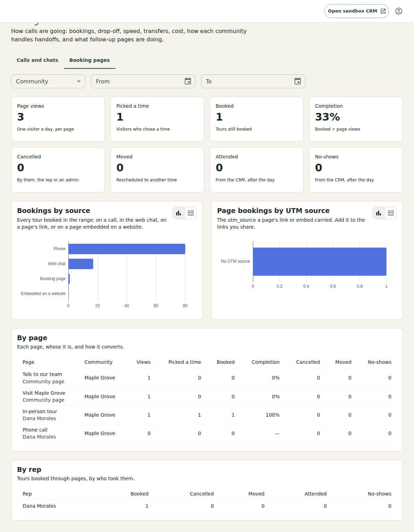This screenshot has width=414, height=532.
Task: Click the 'Visit Maple Grove' page row
Action: coord(207,396)
